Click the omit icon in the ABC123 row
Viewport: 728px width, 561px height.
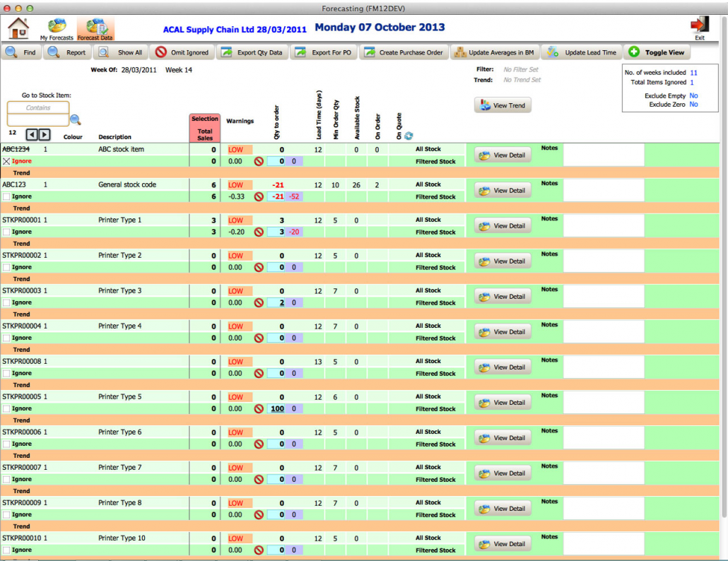pos(259,196)
